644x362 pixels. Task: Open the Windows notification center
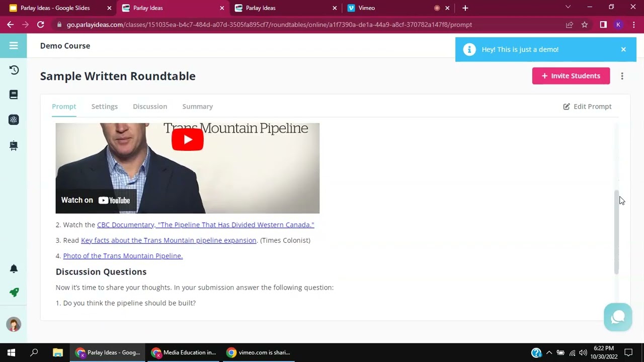[x=628, y=352]
